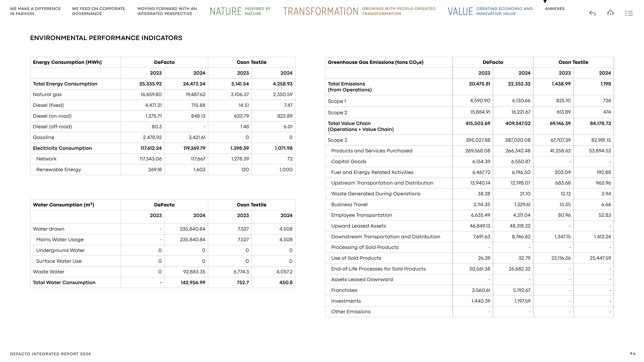Screen dimensions: 644x362
Task: Click the 'Waste Water' row label
Action: pyautogui.click(x=48, y=272)
